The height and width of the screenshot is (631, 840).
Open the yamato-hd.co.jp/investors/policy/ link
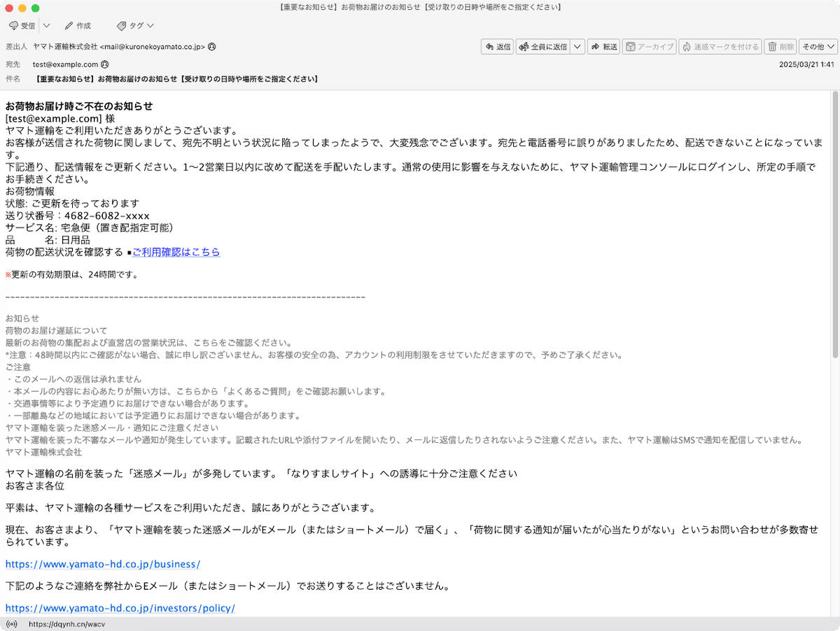coord(120,609)
